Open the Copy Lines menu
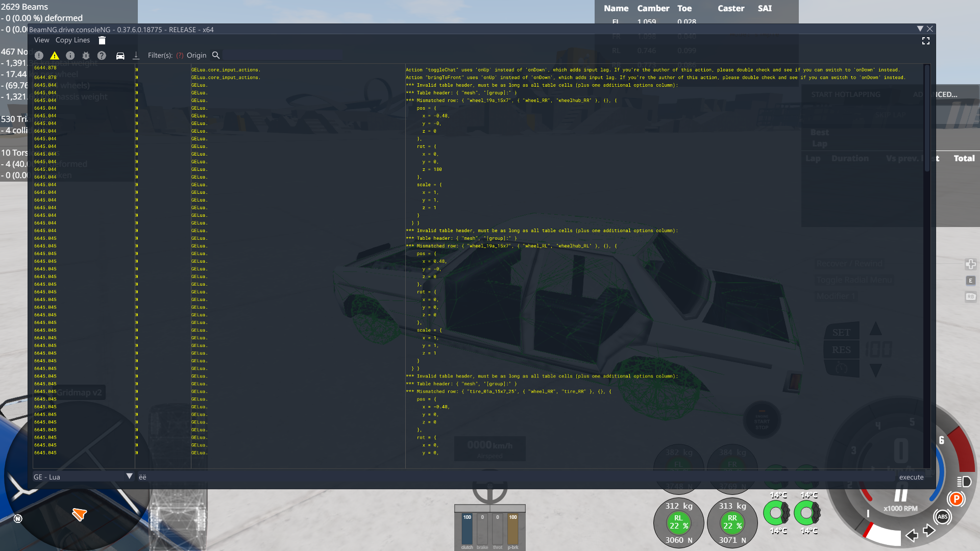 [x=72, y=40]
